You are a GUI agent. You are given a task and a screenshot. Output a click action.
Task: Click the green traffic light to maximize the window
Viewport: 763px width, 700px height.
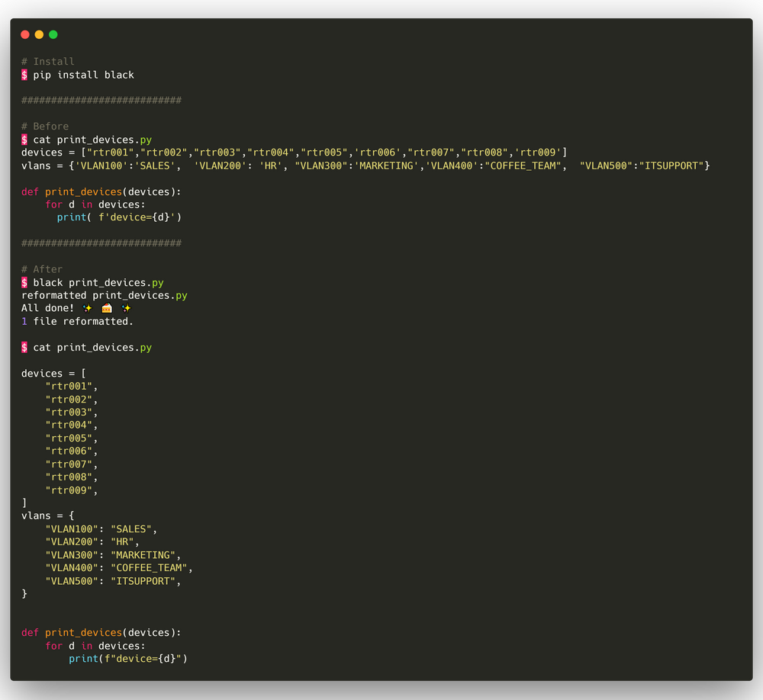click(53, 34)
